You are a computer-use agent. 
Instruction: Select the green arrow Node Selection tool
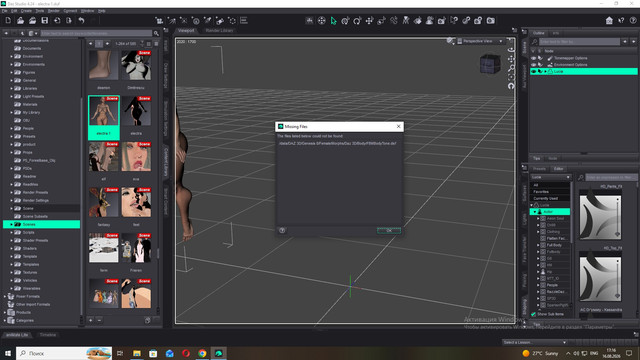click(333, 20)
